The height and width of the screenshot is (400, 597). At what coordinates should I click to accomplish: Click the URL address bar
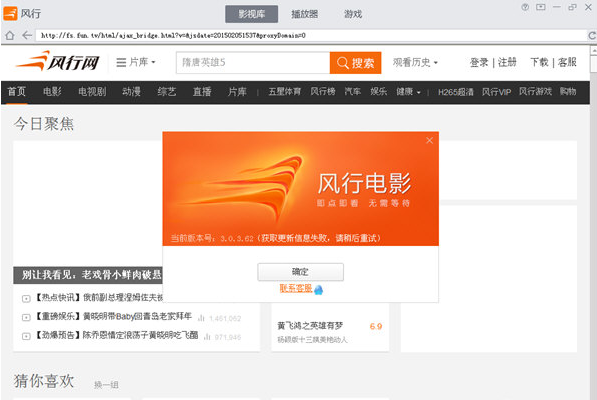pos(311,35)
